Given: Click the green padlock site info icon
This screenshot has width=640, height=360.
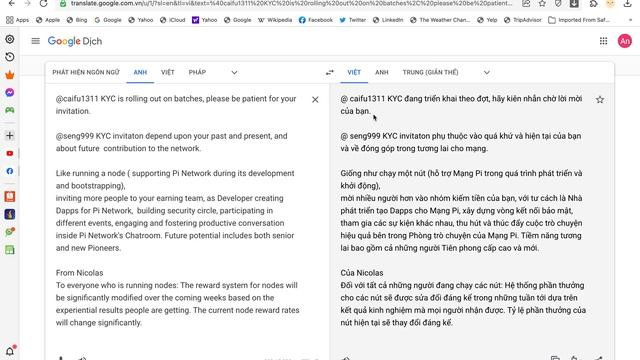Looking at the screenshot, I should coord(63,4).
